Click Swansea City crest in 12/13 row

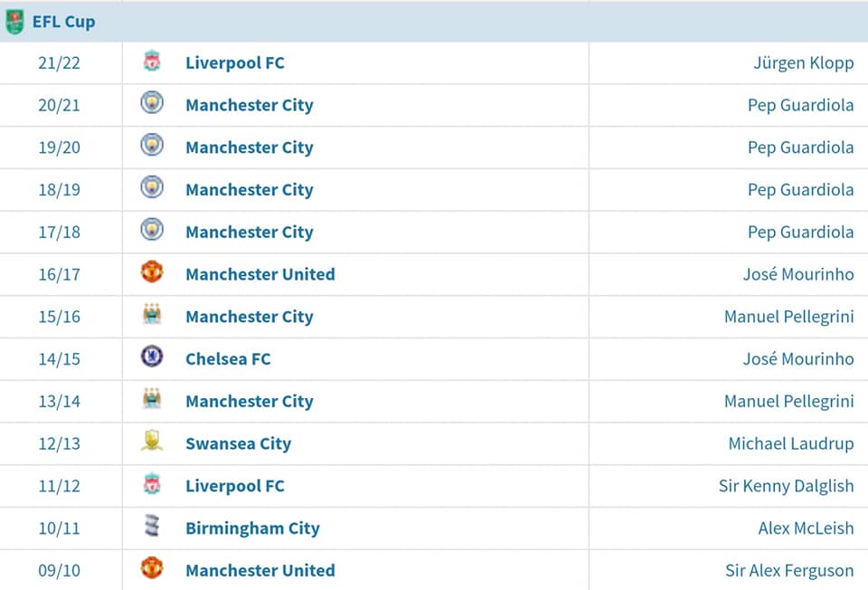tap(152, 442)
